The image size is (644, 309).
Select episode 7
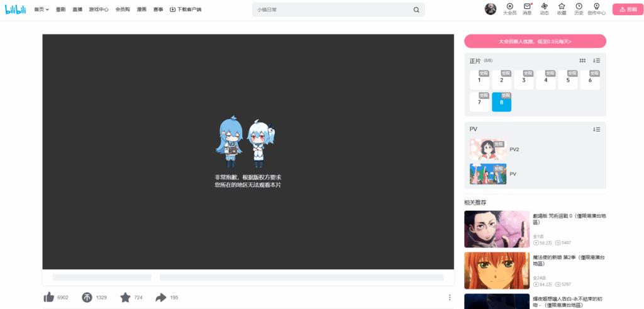point(479,102)
